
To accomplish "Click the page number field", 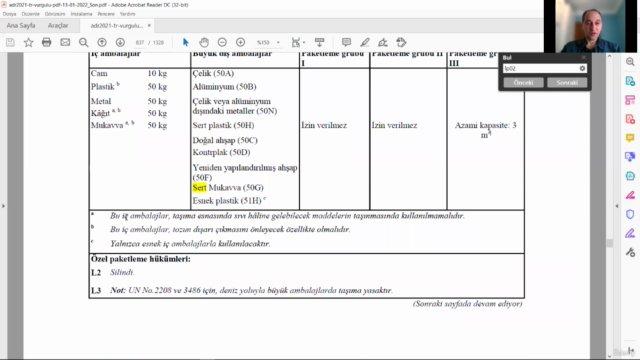I will point(140,42).
